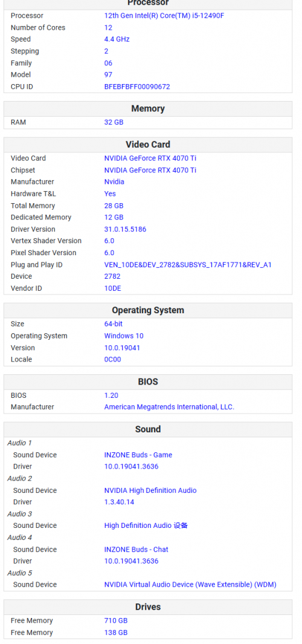Viewport: 302px width, 644px height.
Task: Select the Plug and Play ID value
Action: click(188, 265)
